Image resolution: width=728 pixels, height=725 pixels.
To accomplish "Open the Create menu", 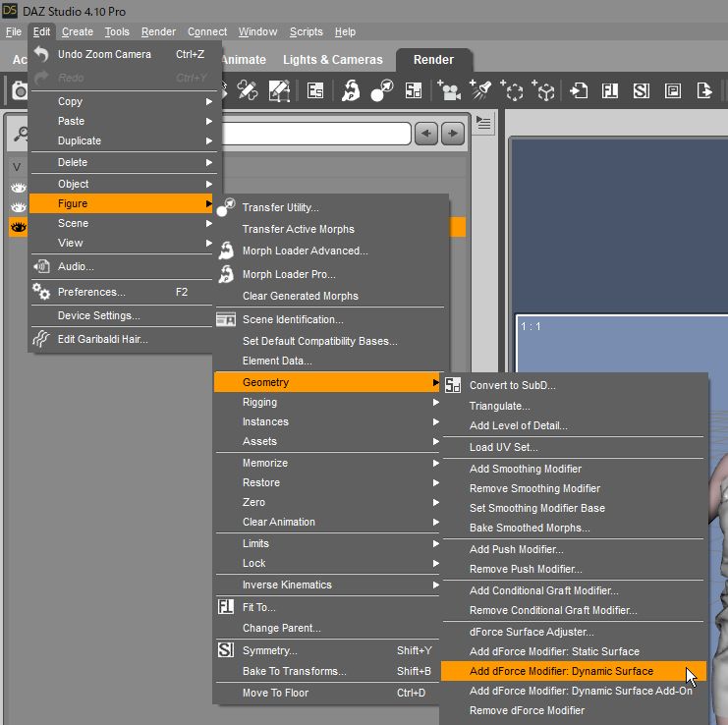I will (x=78, y=31).
